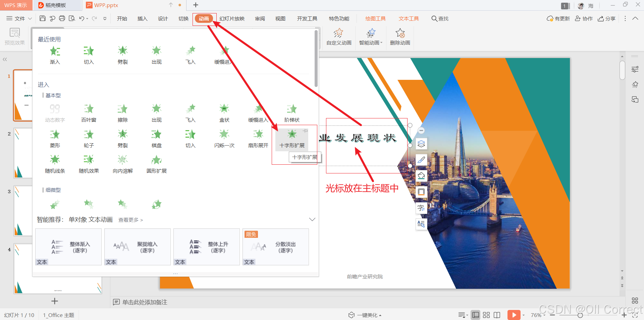Choose 分散淡出 (逐字) text animation

click(276, 247)
